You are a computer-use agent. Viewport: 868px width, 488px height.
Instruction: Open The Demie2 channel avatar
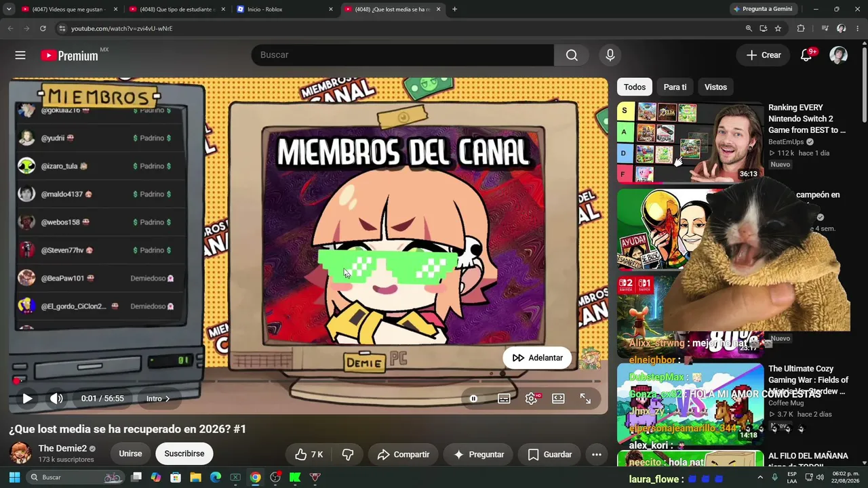[x=20, y=453]
